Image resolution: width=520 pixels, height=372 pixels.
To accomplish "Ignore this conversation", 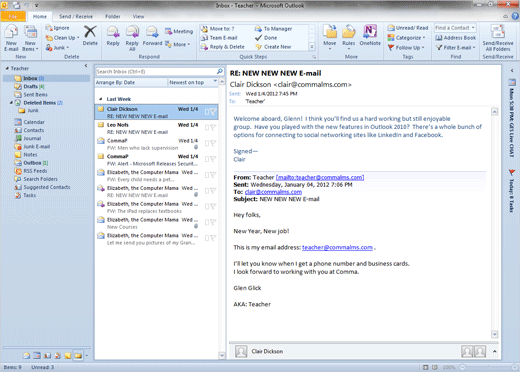I will click(x=58, y=28).
